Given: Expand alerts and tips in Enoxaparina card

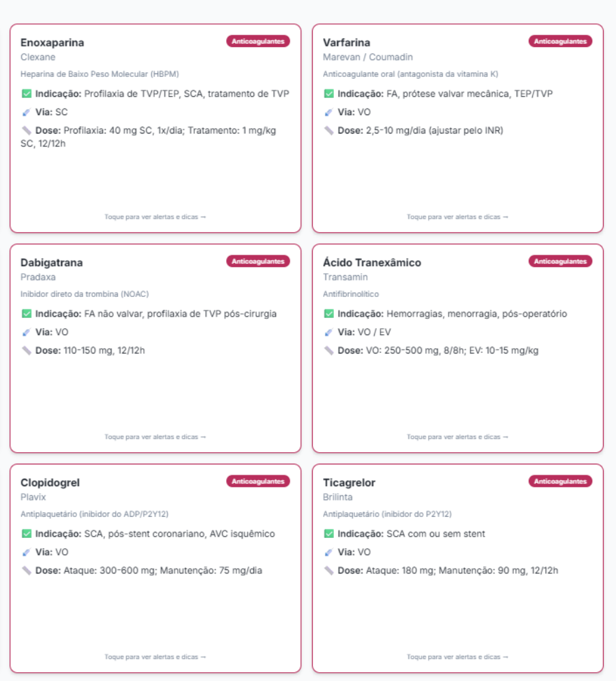Looking at the screenshot, I should [x=155, y=217].
